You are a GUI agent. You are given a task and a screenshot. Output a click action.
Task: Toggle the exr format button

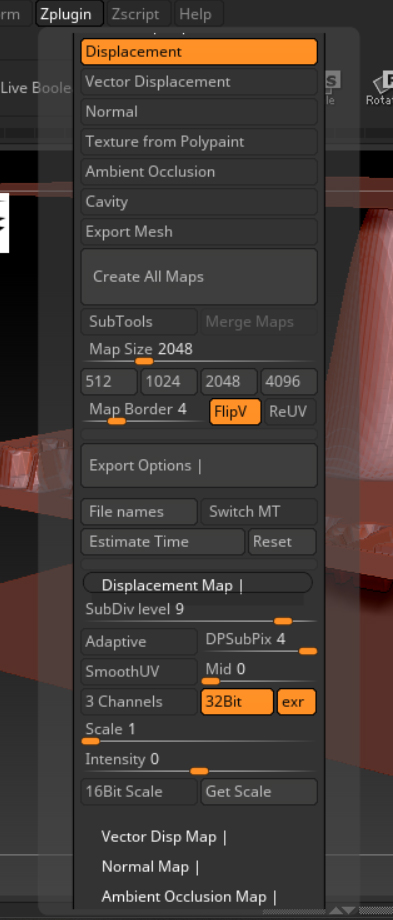tap(296, 702)
